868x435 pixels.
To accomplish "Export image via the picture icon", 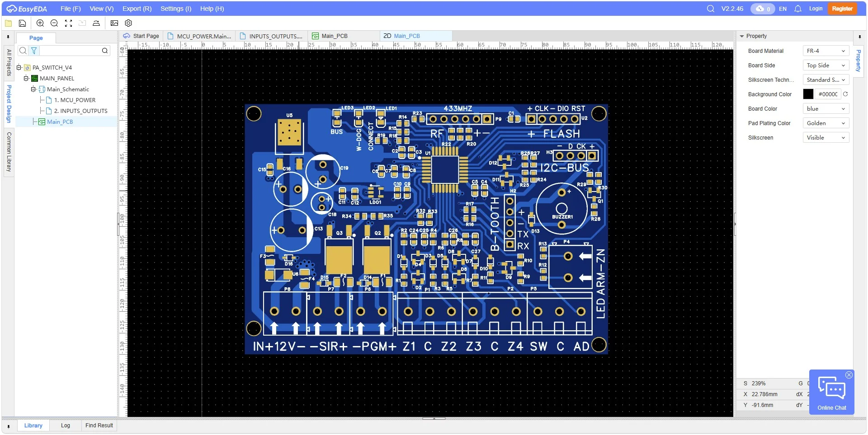I will click(114, 23).
